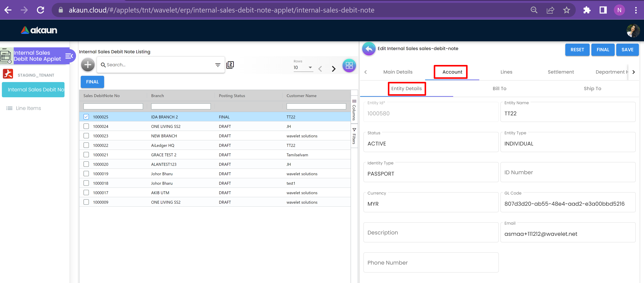Open the Bill To sub-tab

tap(499, 88)
